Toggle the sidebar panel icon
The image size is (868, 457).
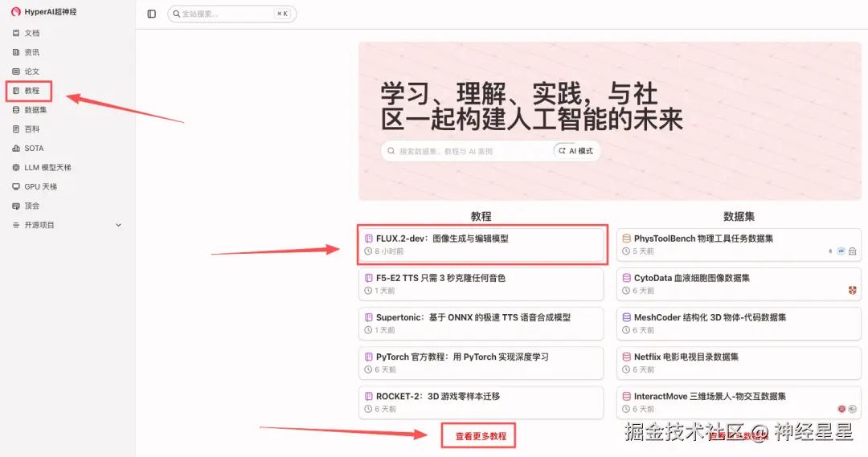[x=152, y=14]
